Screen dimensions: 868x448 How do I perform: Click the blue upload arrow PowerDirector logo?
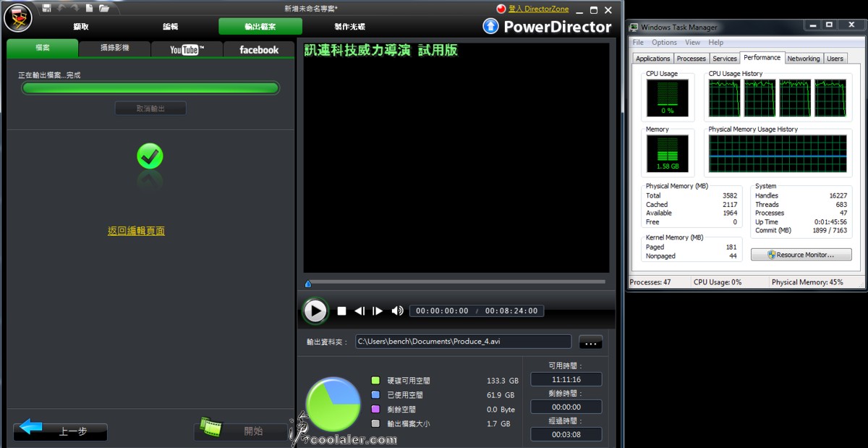click(x=490, y=26)
